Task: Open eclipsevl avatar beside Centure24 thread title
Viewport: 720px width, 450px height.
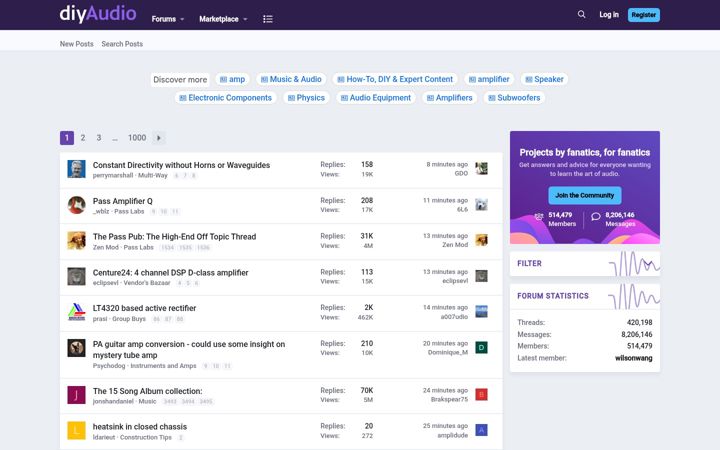Action: [76, 276]
